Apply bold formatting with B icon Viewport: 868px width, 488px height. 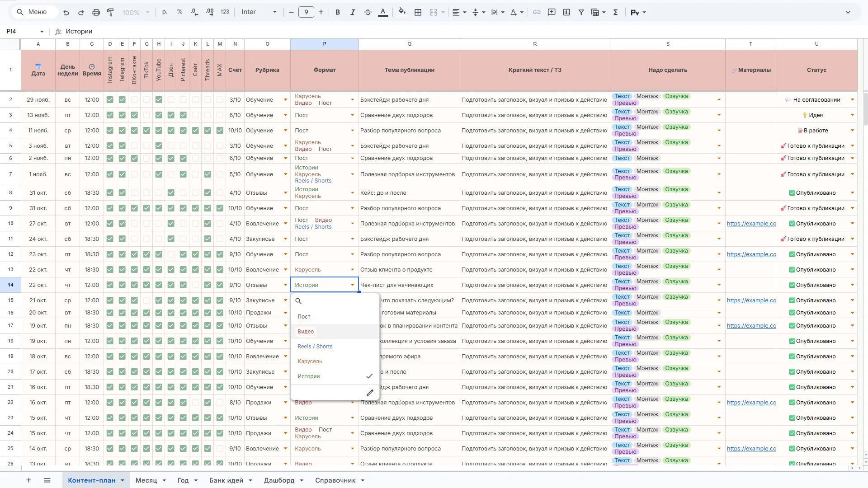point(337,12)
